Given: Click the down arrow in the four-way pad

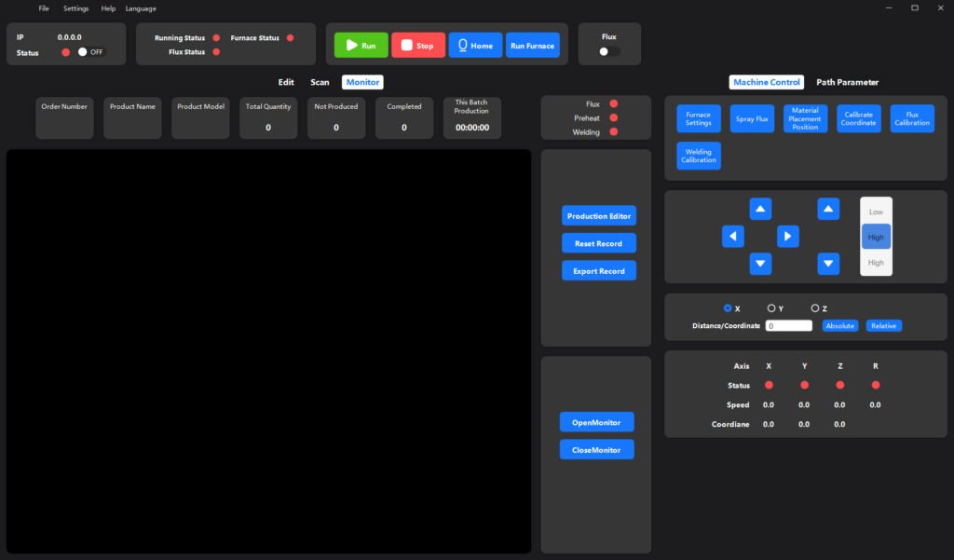Looking at the screenshot, I should (761, 265).
